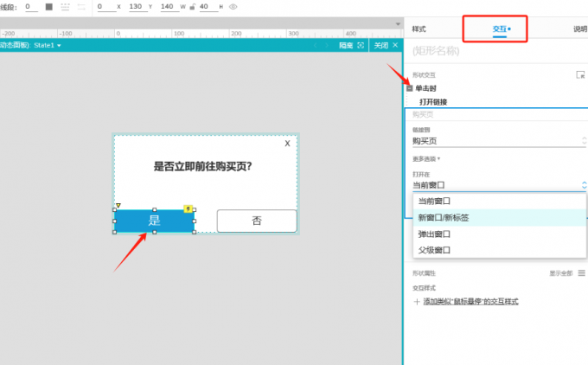
Task: Click the arrow style icon in toolbar
Action: click(81, 6)
